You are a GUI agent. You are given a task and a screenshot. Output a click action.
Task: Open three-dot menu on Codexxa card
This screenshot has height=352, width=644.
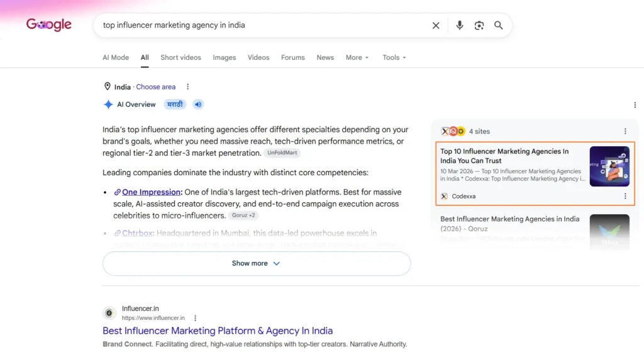pos(625,196)
